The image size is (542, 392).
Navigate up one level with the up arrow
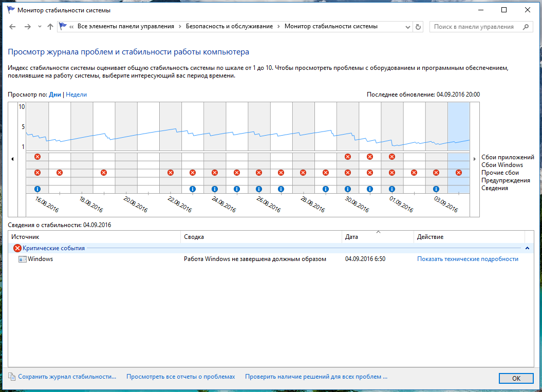coord(50,27)
